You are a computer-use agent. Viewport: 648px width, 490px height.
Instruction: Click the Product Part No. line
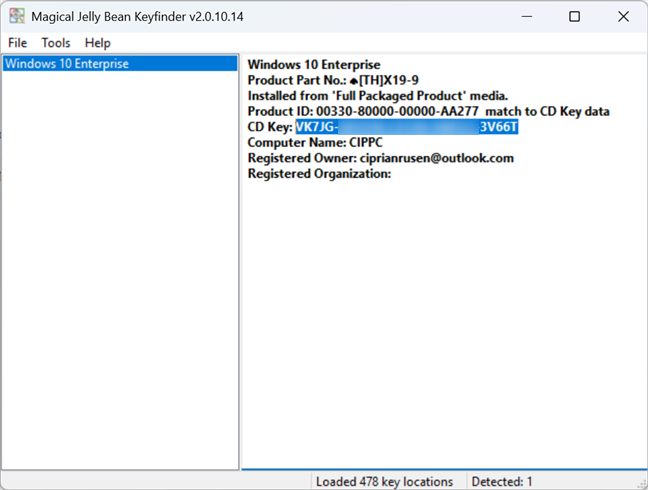[333, 80]
